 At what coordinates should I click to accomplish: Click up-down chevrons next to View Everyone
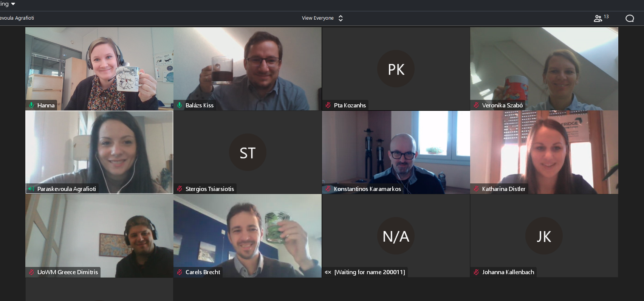[x=341, y=18]
